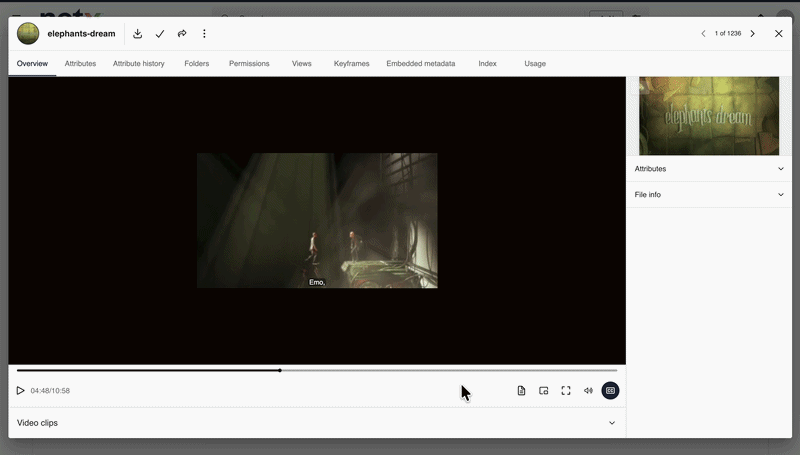Click the video frame in the player

click(x=317, y=220)
